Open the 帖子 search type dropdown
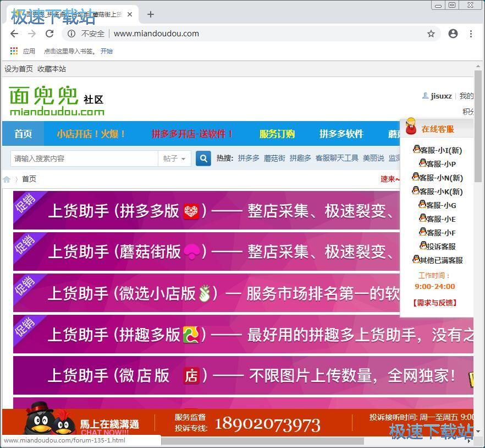 (174, 159)
